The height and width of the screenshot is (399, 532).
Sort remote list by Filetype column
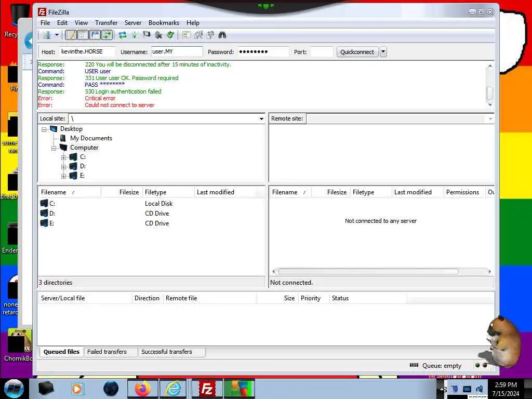point(371,192)
